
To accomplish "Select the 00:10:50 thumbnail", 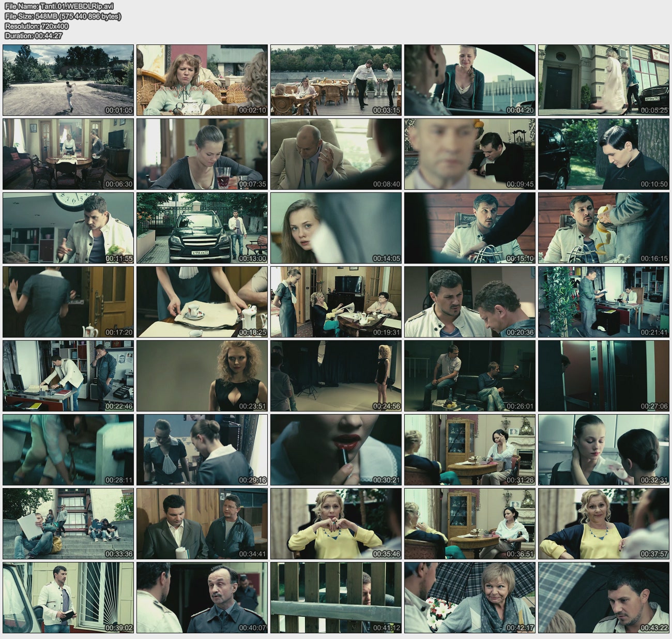I will tap(603, 154).
